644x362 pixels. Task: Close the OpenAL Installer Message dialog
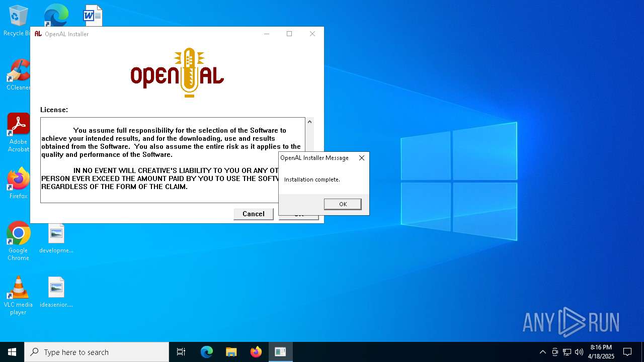(x=362, y=158)
